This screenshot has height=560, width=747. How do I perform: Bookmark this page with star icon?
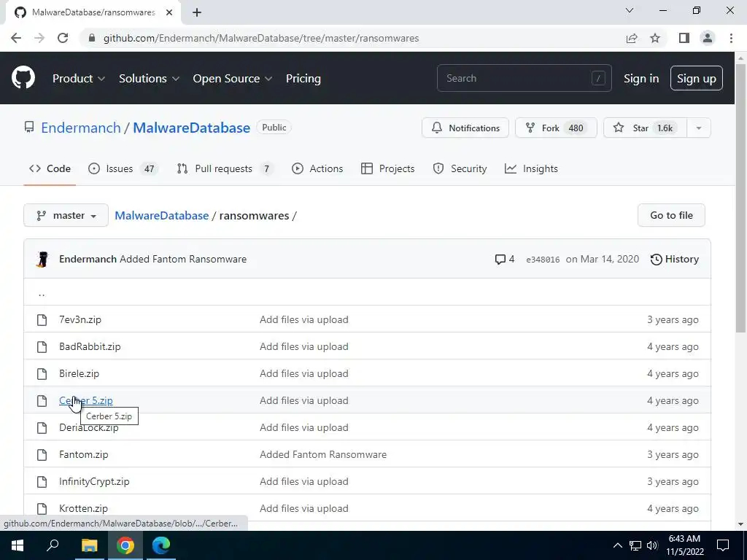click(655, 38)
